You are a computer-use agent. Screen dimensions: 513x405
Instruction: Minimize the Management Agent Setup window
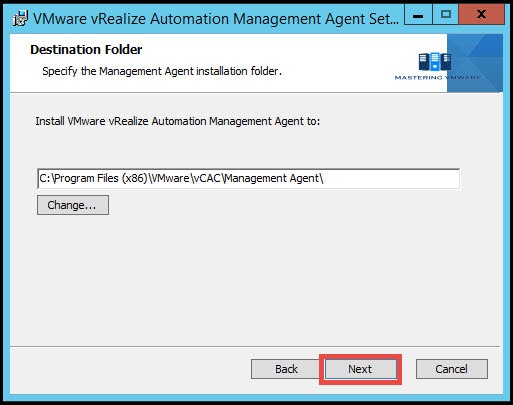pyautogui.click(x=418, y=15)
